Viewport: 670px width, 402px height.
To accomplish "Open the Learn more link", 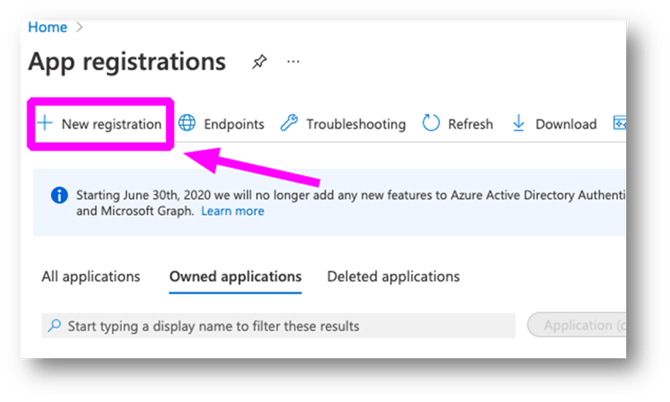I will point(232,211).
